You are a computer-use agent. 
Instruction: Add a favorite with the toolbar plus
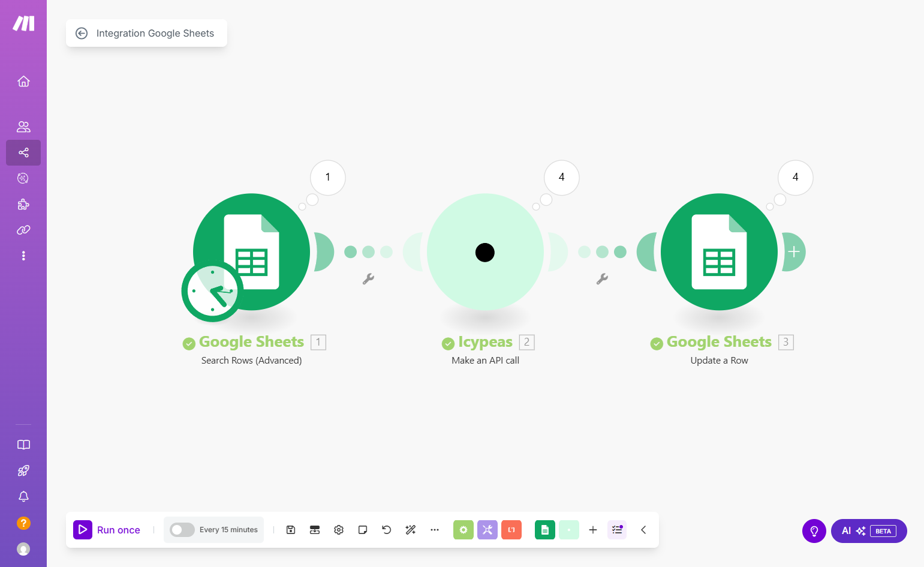coord(593,530)
